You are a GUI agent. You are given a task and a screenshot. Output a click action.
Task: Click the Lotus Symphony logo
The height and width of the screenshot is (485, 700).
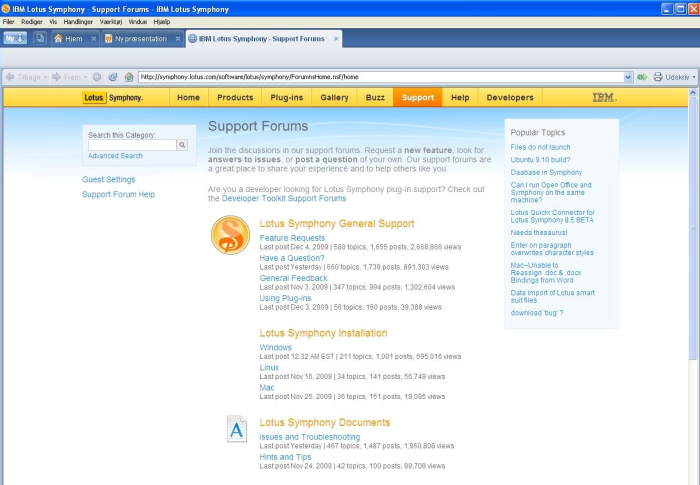[113, 97]
